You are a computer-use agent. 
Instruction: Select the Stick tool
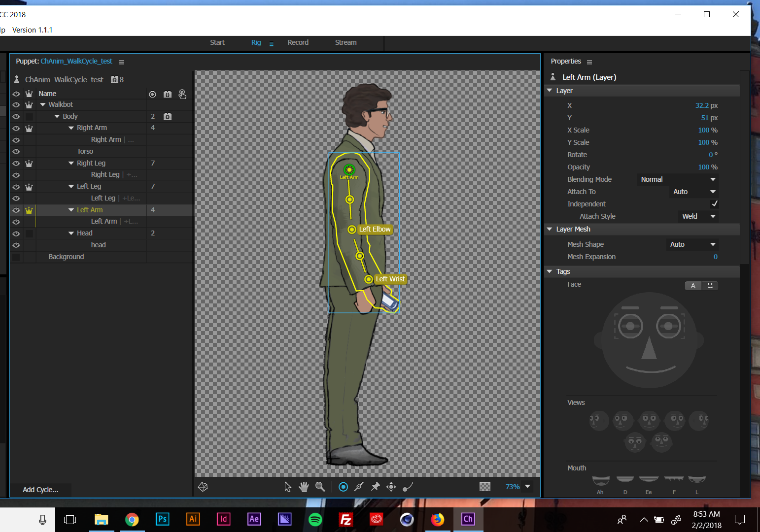point(359,487)
